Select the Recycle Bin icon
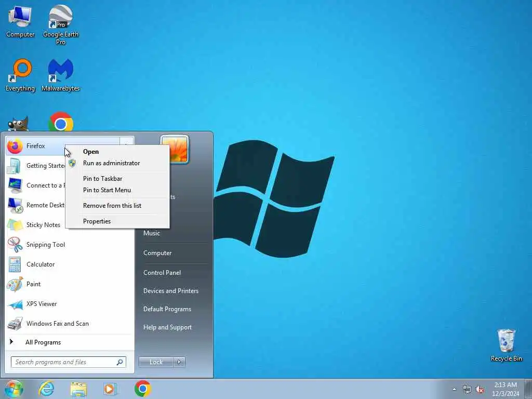 pyautogui.click(x=506, y=345)
